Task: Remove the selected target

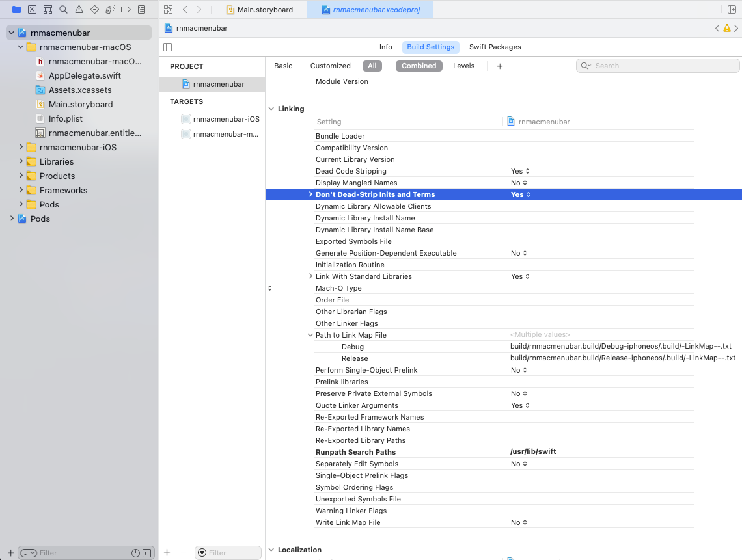Action: pos(183,552)
